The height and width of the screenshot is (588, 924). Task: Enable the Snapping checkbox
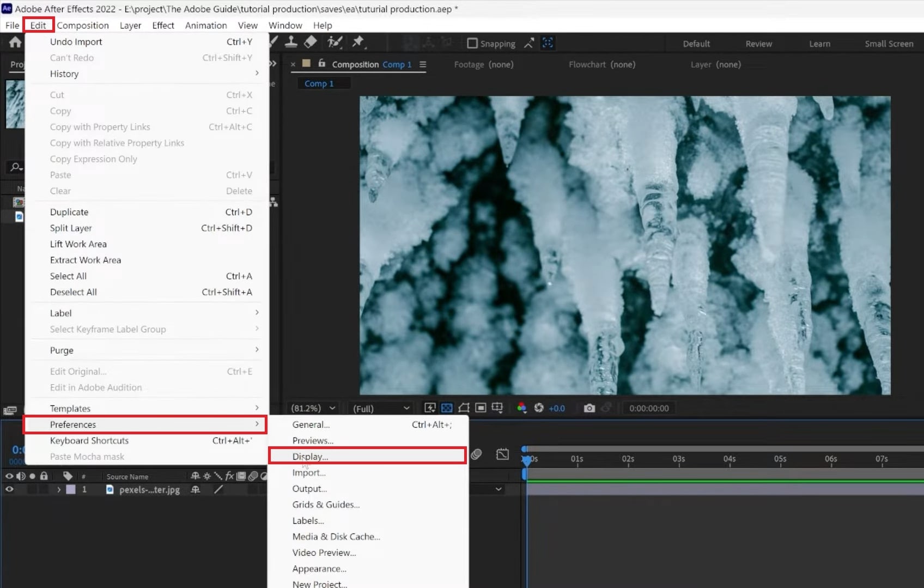(x=472, y=43)
